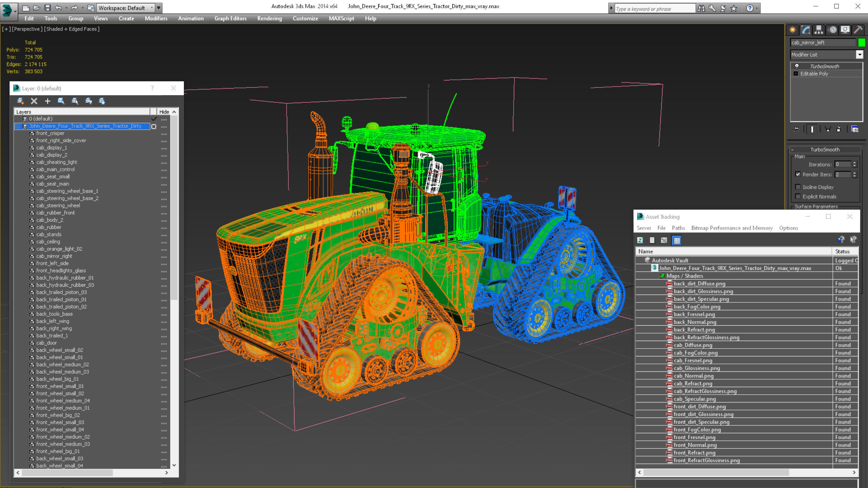Click [Shaded + Edged Faces] viewport label

point(72,29)
